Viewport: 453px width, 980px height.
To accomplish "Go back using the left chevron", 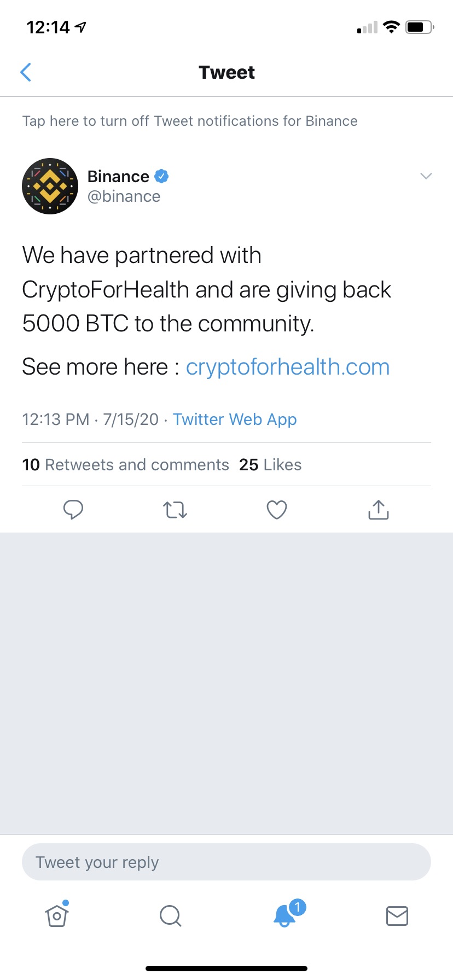I will [26, 72].
